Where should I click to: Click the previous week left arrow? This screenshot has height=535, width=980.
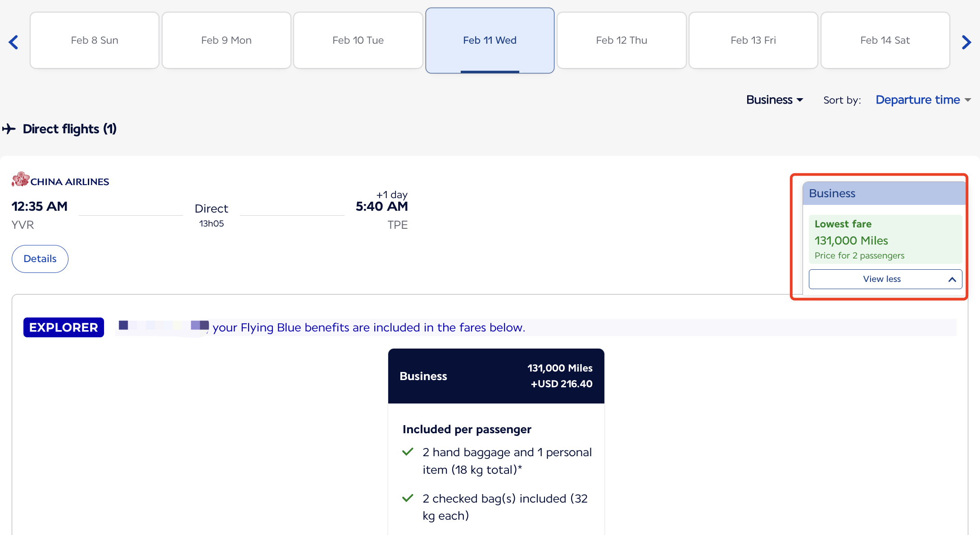pos(14,42)
